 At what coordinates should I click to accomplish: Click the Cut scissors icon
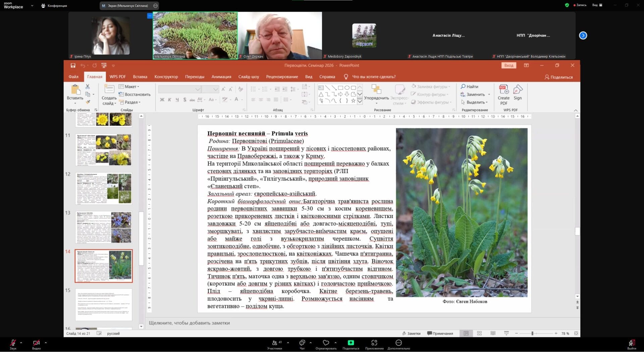pos(88,86)
